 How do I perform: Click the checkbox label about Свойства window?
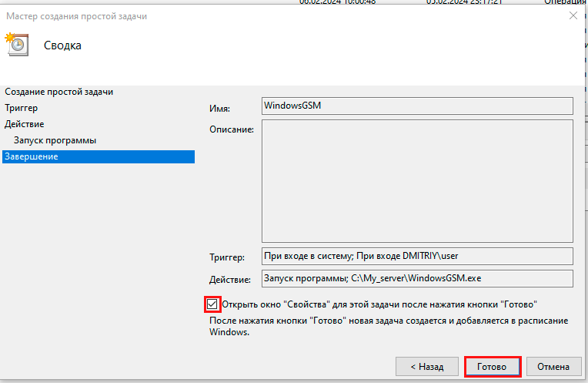(379, 304)
